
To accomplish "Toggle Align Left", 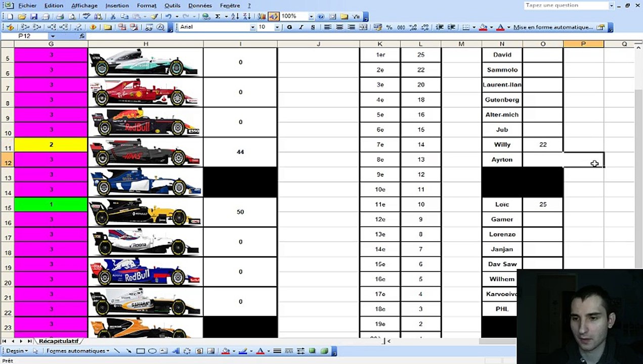I will click(x=327, y=27).
